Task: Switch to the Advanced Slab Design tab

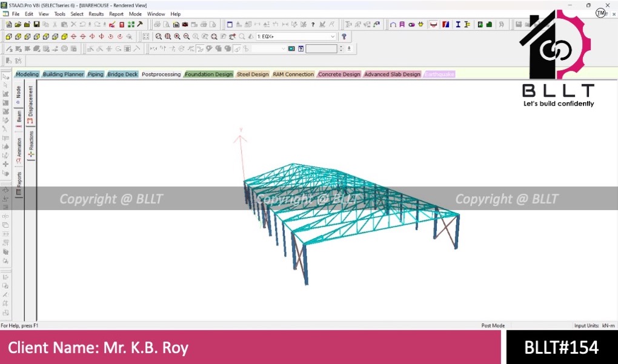Action: [x=392, y=74]
